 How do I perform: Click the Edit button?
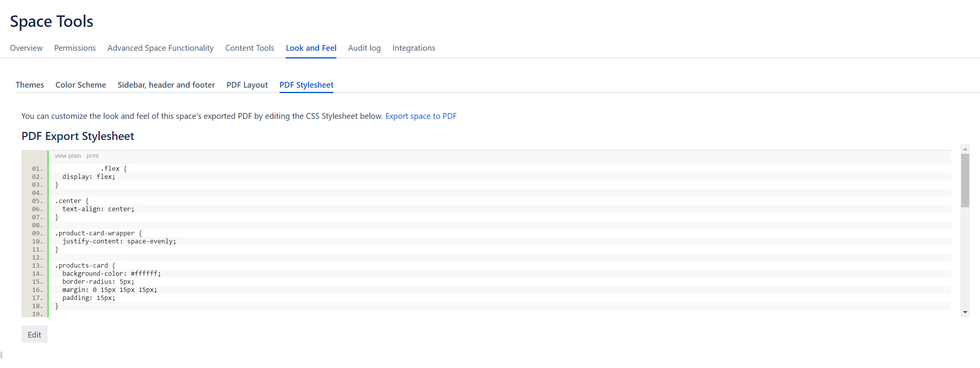click(x=35, y=335)
